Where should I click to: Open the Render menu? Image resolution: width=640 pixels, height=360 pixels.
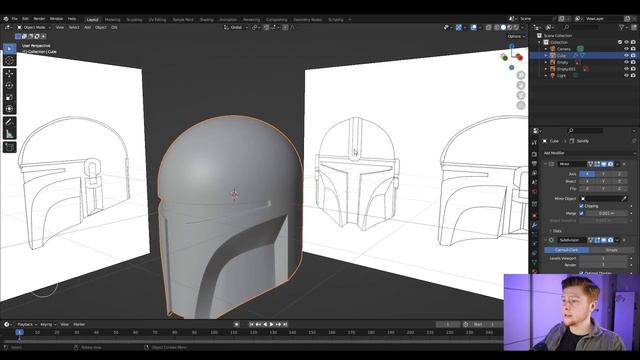[x=39, y=19]
